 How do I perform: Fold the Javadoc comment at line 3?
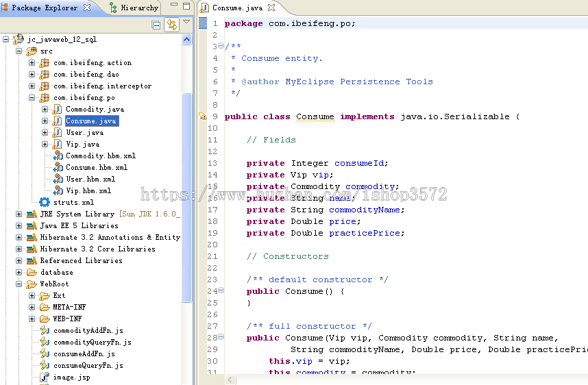click(221, 46)
